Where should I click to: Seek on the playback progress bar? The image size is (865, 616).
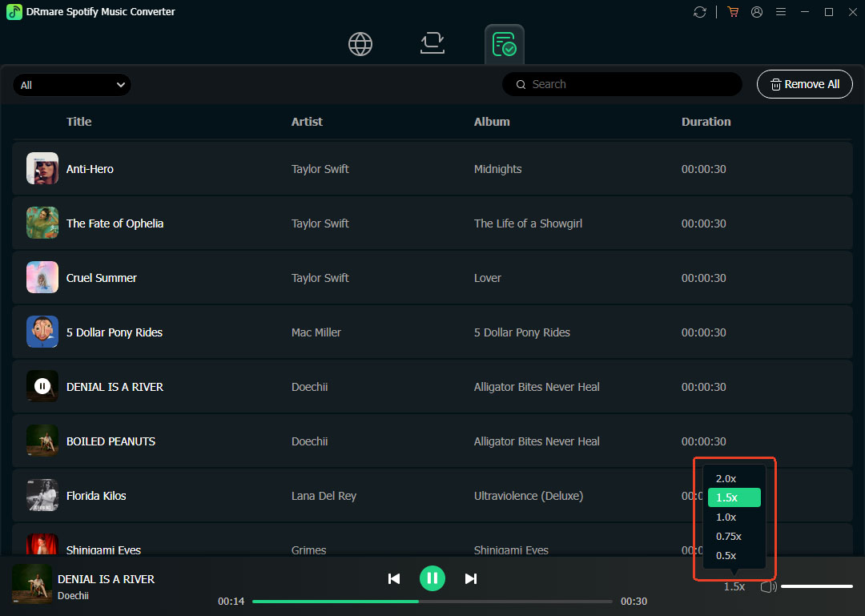pyautogui.click(x=432, y=602)
